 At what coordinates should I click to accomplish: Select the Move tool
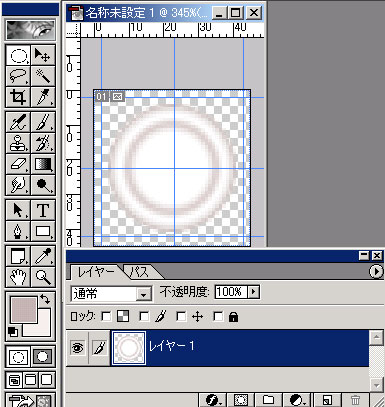[43, 55]
